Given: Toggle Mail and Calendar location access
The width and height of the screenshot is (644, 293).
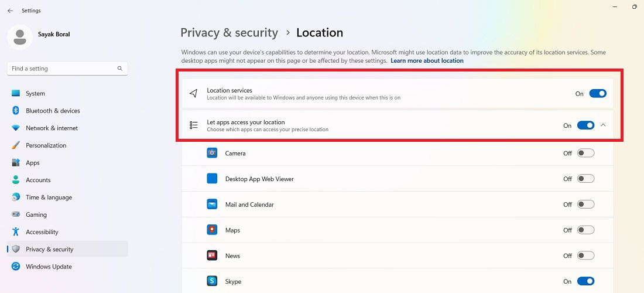Looking at the screenshot, I should tap(585, 205).
